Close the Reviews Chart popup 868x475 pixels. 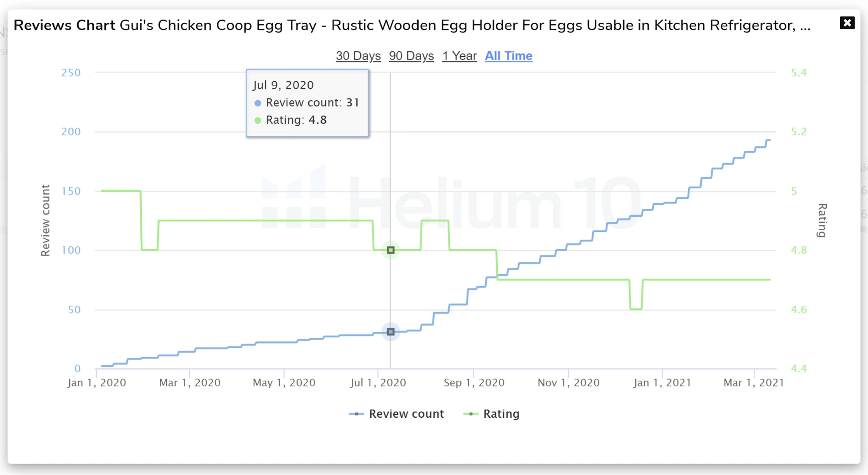coord(847,23)
